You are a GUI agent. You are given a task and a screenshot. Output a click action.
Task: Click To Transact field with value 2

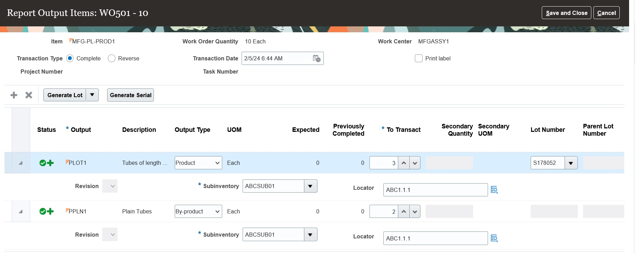point(384,211)
